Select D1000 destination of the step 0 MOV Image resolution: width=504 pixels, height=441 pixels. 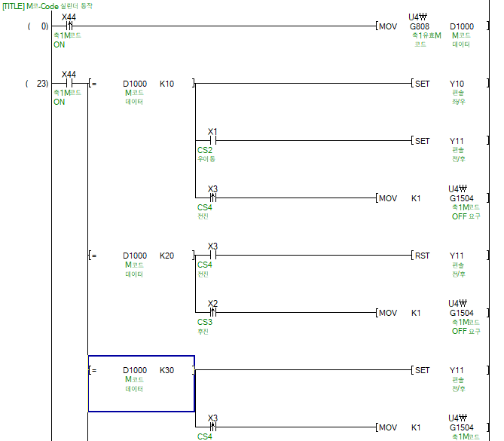[x=462, y=26]
